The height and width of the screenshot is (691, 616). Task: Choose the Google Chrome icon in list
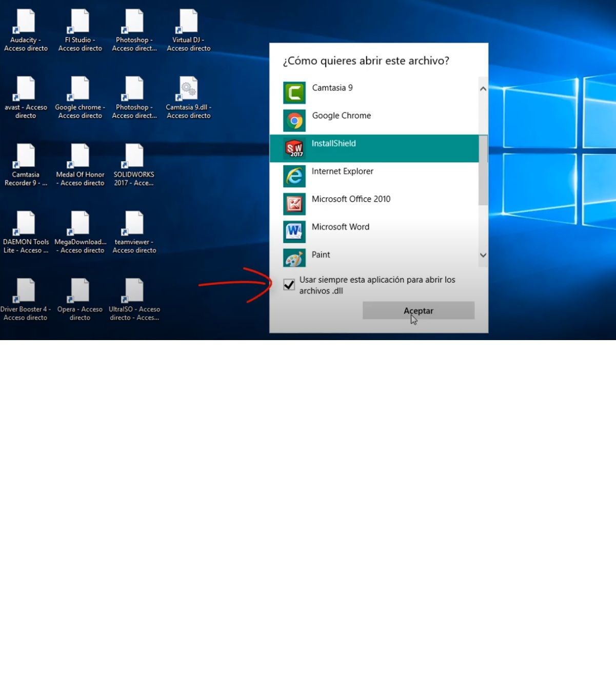click(294, 121)
